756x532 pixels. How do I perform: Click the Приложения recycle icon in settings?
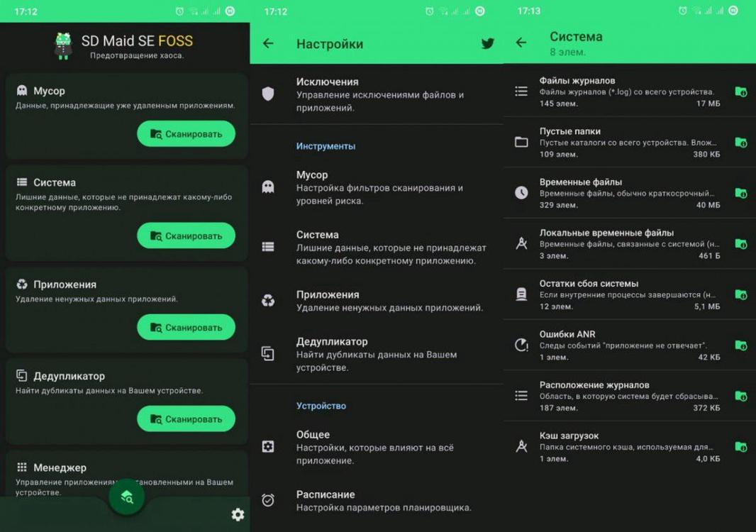268,300
